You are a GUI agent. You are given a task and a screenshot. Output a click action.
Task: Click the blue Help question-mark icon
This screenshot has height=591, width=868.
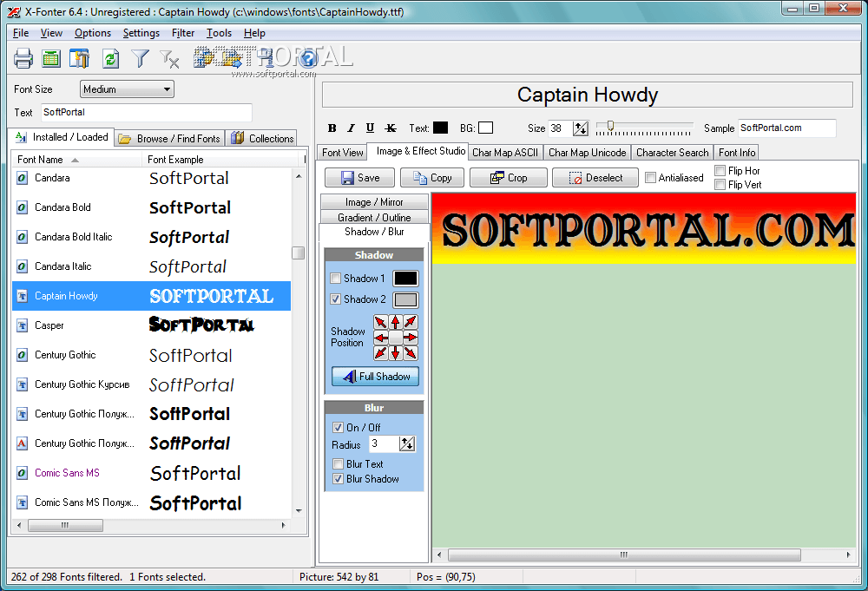(308, 58)
